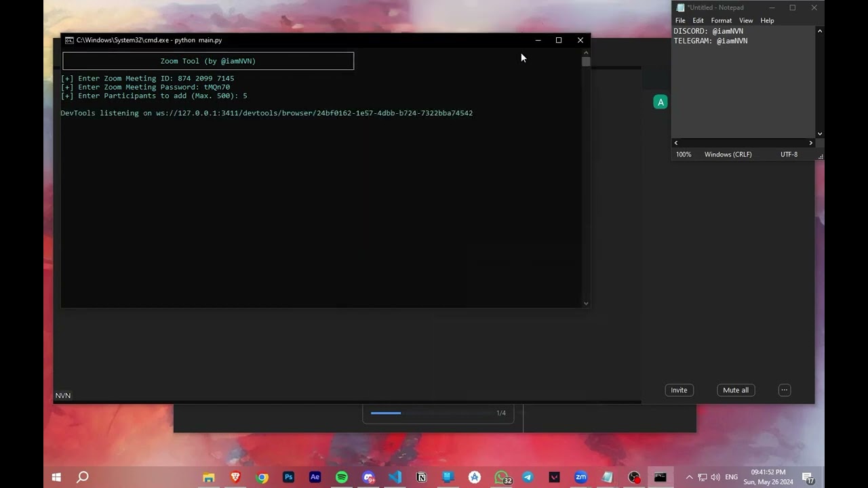Click the cmd scrollbar down arrow
The height and width of the screenshot is (488, 868).
586,304
